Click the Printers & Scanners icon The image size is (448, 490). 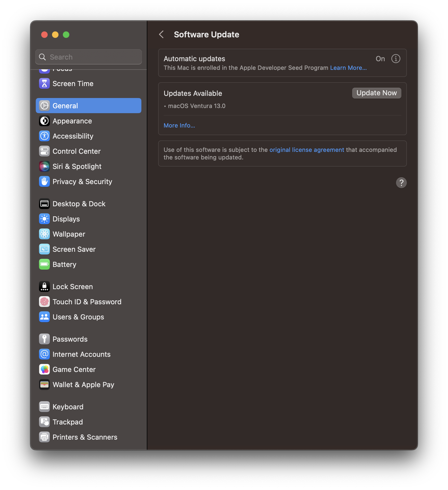(x=44, y=437)
